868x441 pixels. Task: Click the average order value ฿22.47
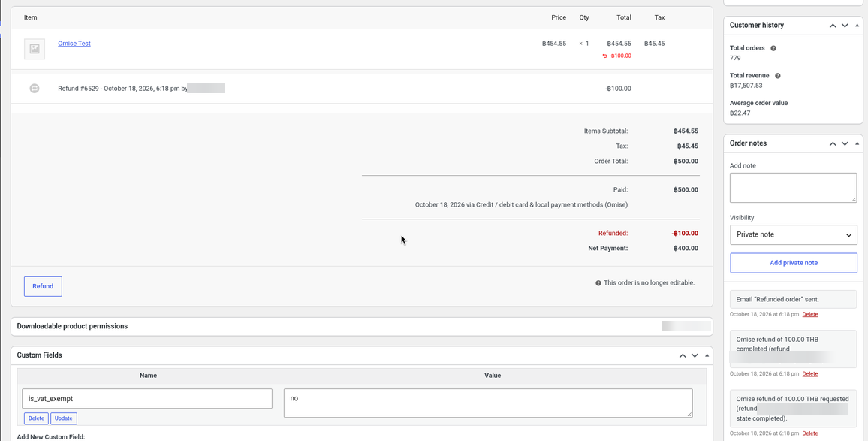pos(740,113)
